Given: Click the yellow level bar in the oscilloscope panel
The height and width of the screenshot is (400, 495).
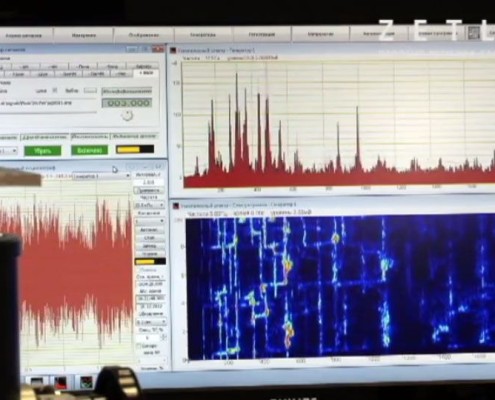Looking at the screenshot, I should (150, 262).
